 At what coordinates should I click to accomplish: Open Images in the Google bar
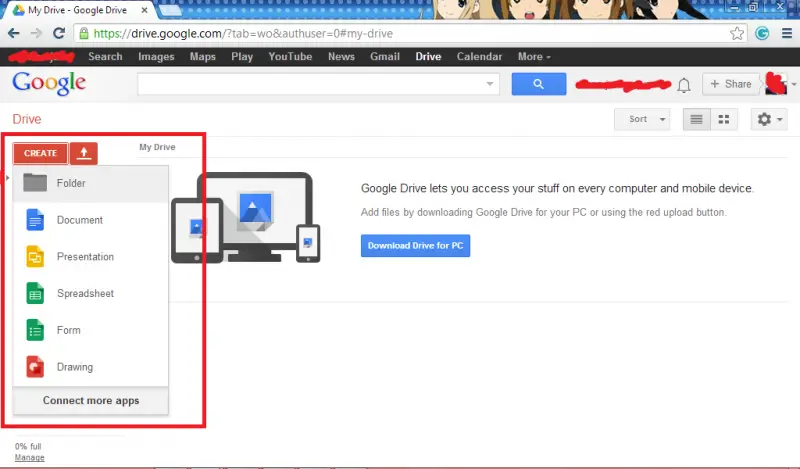[x=156, y=57]
